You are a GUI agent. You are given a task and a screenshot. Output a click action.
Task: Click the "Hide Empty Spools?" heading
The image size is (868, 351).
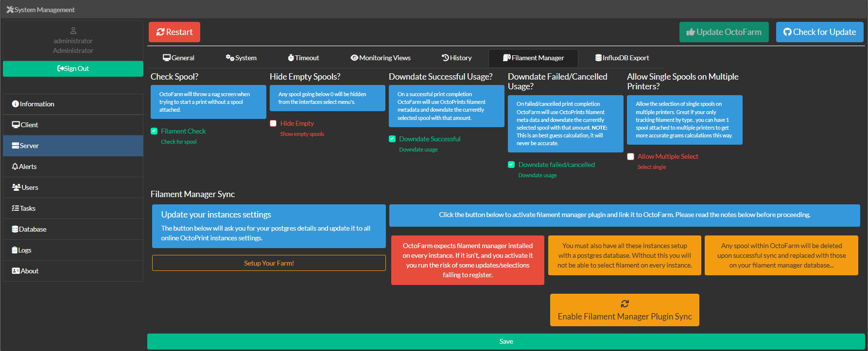click(305, 77)
